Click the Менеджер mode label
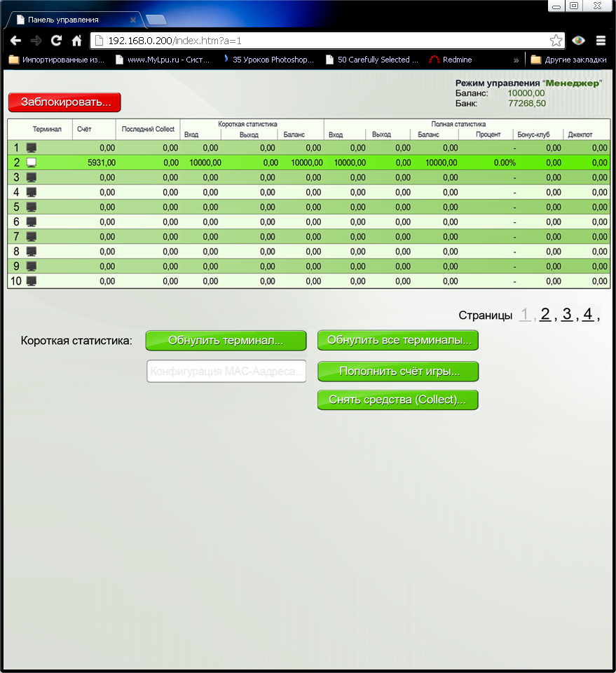This screenshot has height=673, width=616. [x=573, y=83]
